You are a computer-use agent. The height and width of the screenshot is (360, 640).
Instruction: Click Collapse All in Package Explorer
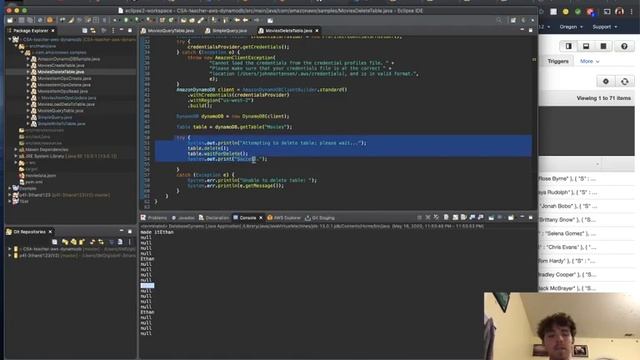tap(84, 31)
